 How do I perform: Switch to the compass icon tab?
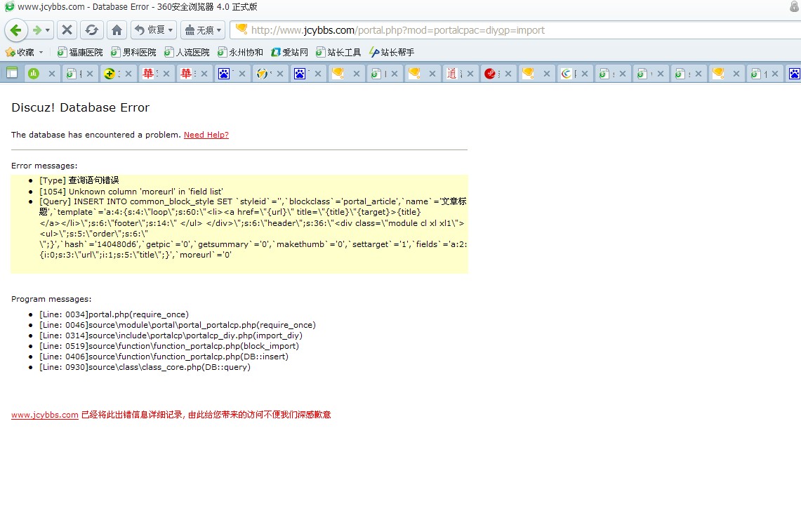coord(262,74)
